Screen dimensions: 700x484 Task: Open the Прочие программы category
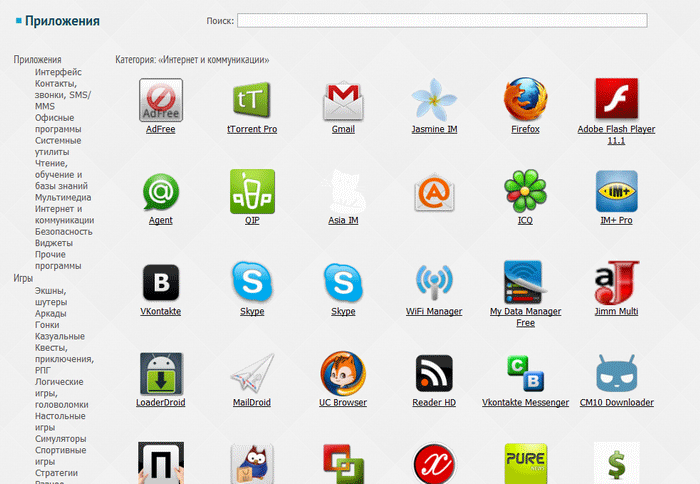click(58, 260)
